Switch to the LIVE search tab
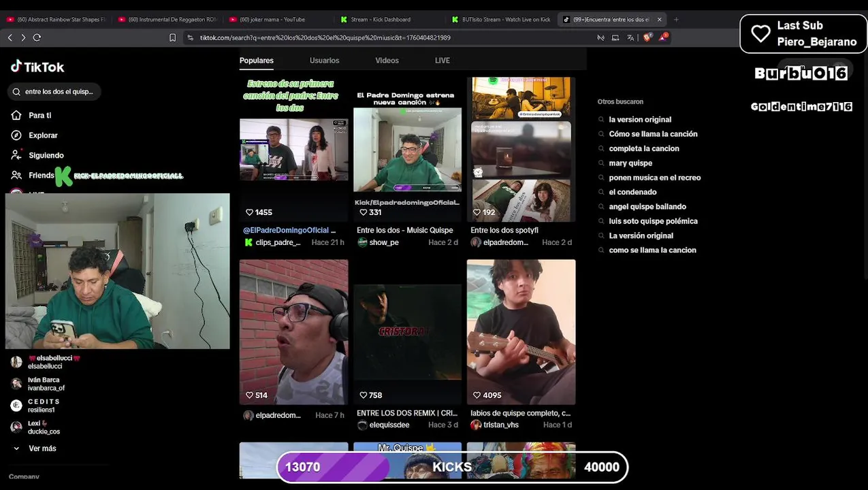Viewport: 868px width, 490px height. pos(443,61)
